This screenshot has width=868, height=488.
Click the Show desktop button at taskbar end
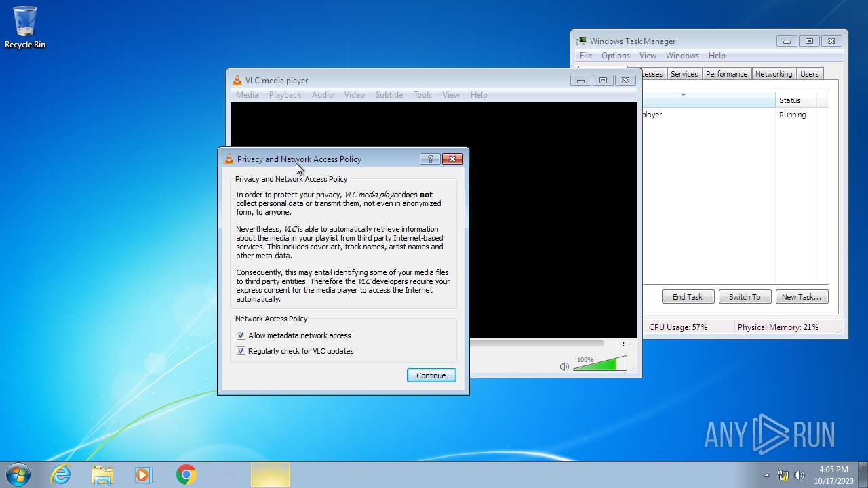863,474
